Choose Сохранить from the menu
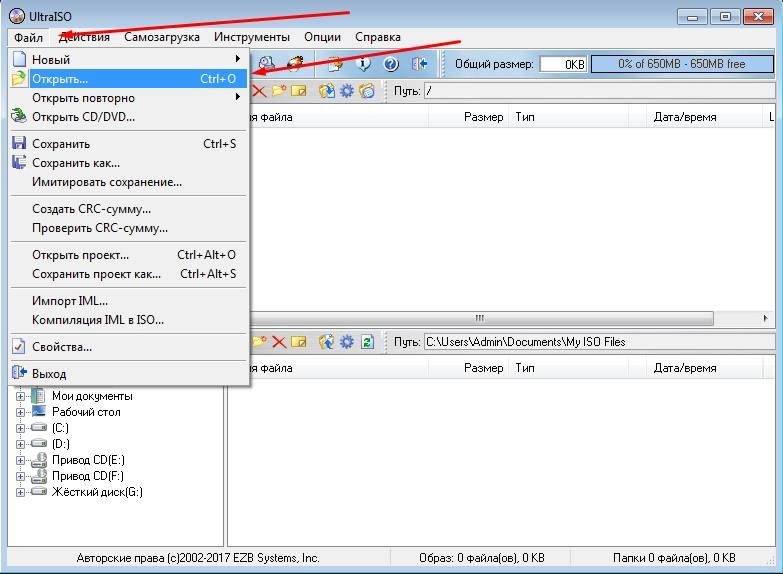 click(x=128, y=144)
